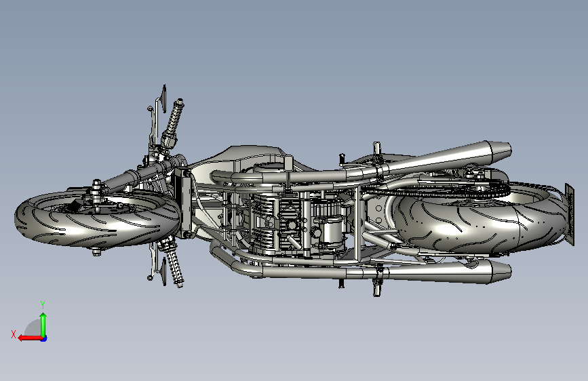The width and height of the screenshot is (588, 381).
Task: Select the rear tire of the motorcycle
Action: tap(481, 220)
